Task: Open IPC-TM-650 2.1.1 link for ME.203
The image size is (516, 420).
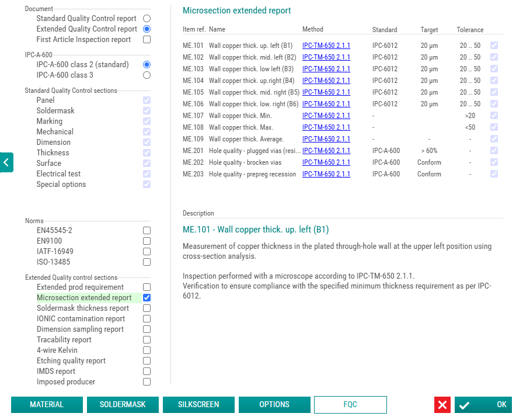Action: tap(326, 174)
